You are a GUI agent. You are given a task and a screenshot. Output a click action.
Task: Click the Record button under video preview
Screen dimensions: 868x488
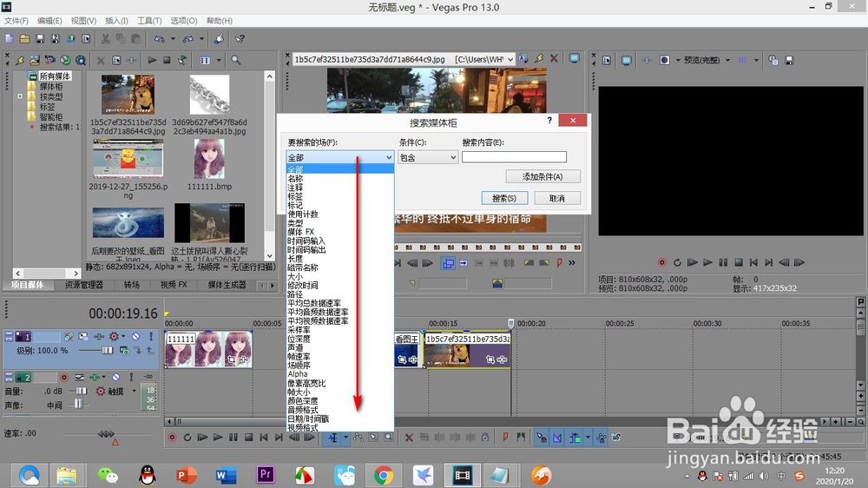(662, 262)
